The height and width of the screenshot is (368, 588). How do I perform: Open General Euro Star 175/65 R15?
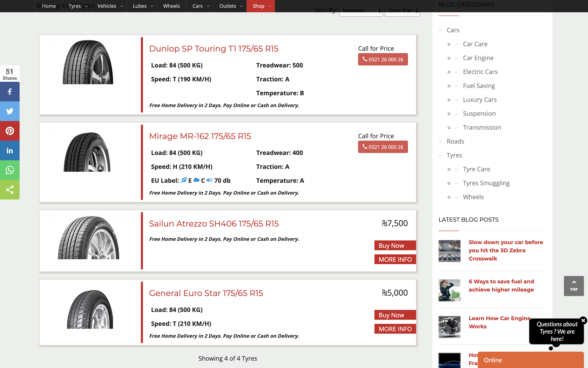(206, 293)
